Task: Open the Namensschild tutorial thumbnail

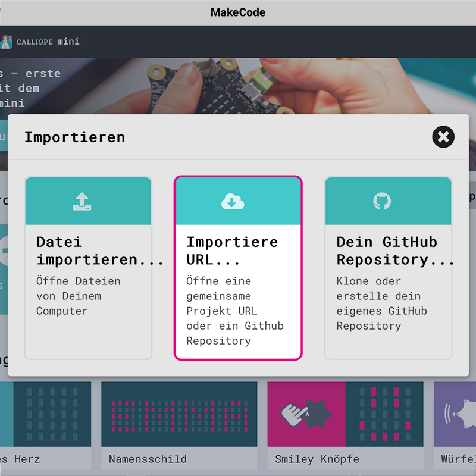Action: tap(179, 414)
